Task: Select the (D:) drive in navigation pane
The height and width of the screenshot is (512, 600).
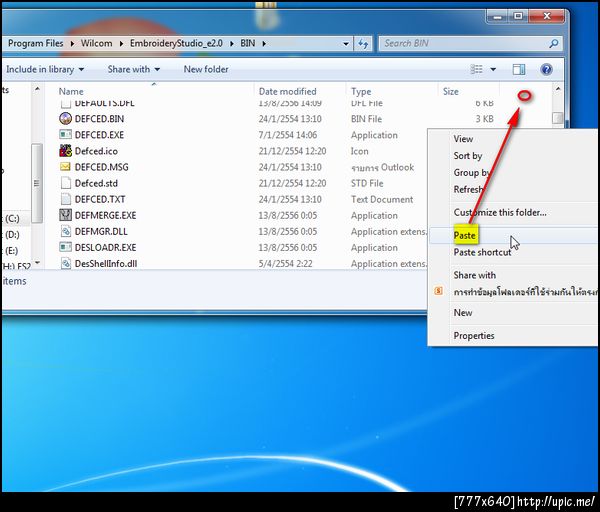Action: click(11, 235)
